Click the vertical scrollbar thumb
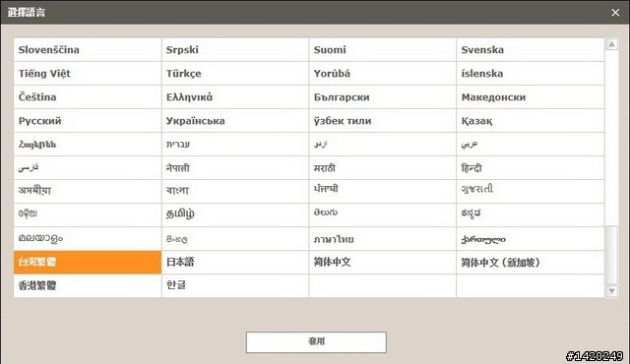The width and height of the screenshot is (630, 364). (611, 255)
